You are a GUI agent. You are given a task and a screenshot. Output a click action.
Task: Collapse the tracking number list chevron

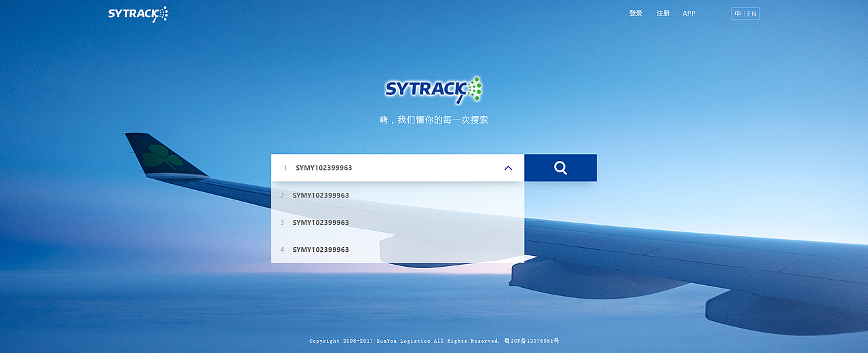[509, 168]
